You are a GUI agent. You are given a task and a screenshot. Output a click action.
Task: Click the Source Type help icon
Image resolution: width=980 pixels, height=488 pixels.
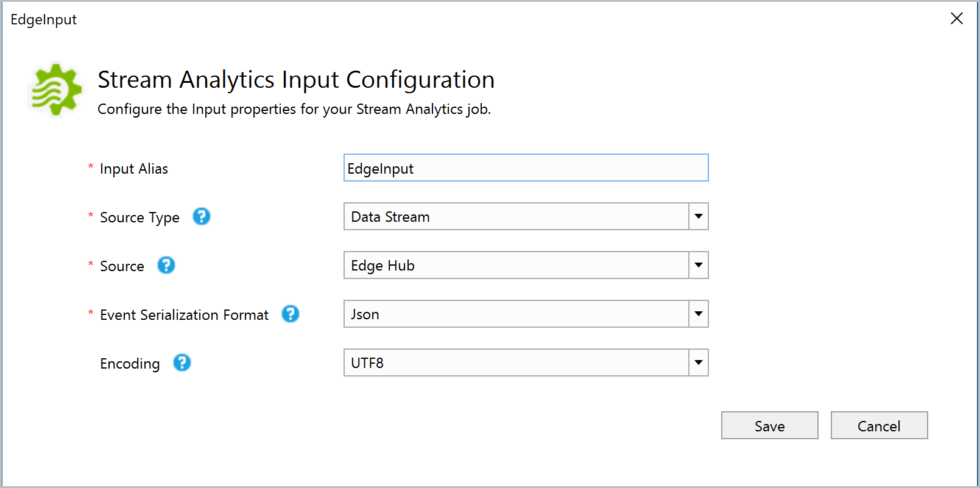point(202,216)
